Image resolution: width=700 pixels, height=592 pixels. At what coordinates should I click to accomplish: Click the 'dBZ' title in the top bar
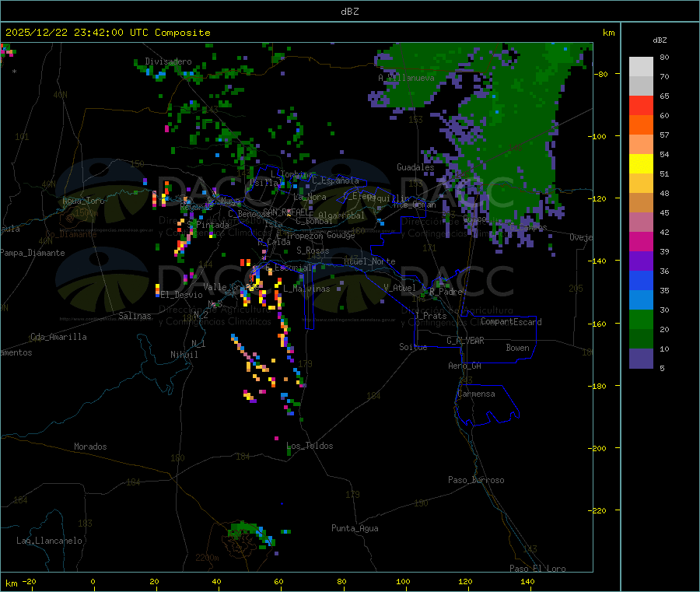coord(349,12)
